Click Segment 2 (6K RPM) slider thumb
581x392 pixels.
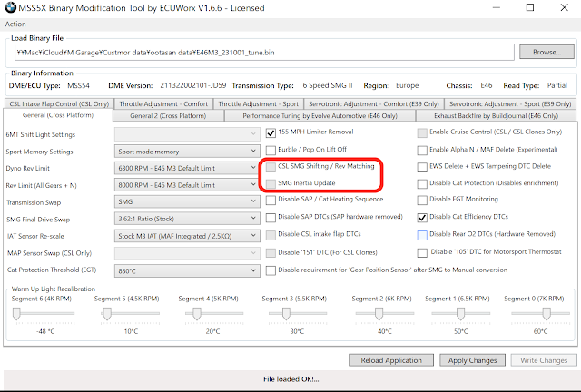pyautogui.click(x=379, y=314)
